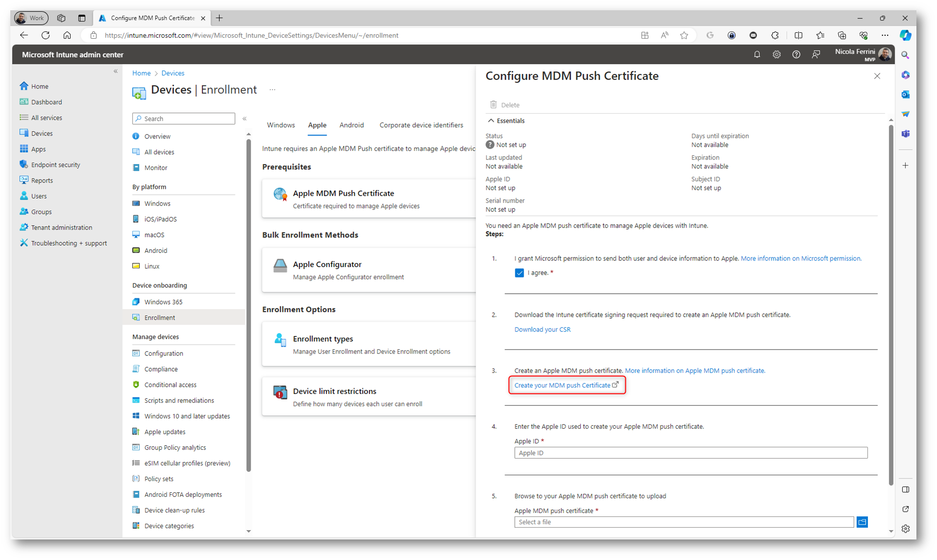Open the help question mark icon
Screen dimensions: 937x560
[796, 55]
